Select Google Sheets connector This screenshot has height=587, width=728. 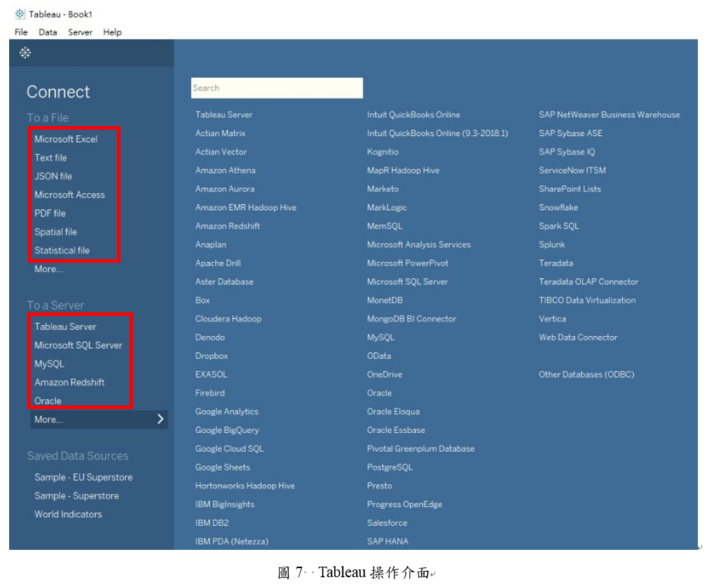pos(222,467)
